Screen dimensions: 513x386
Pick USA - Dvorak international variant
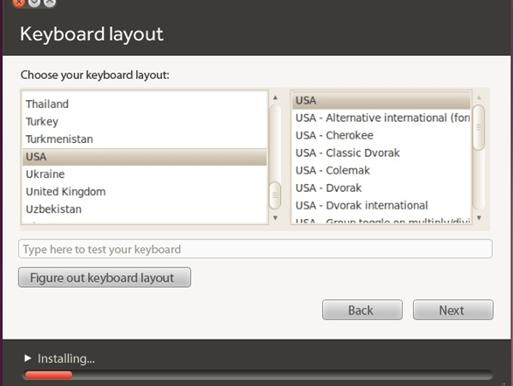coord(381,205)
